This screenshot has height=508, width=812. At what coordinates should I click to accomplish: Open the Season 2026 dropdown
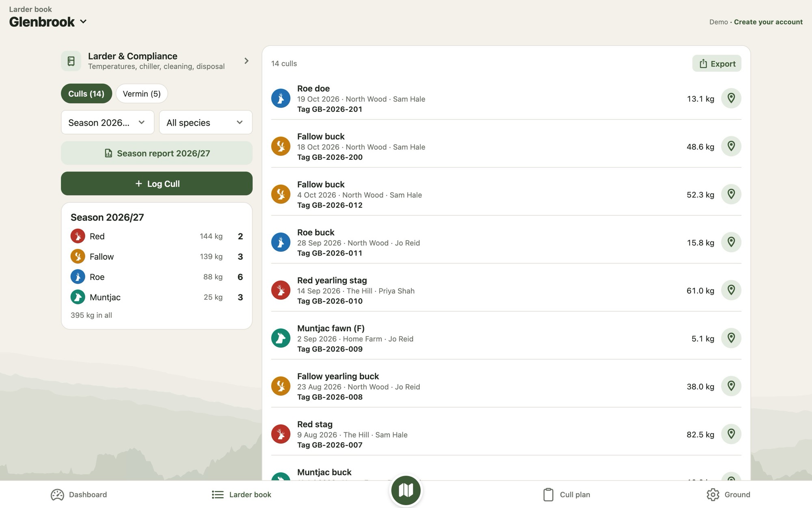click(x=108, y=122)
